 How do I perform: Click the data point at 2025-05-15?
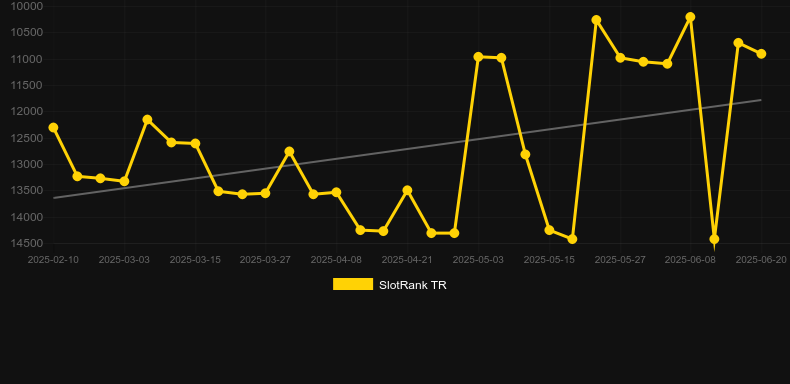tap(549, 230)
